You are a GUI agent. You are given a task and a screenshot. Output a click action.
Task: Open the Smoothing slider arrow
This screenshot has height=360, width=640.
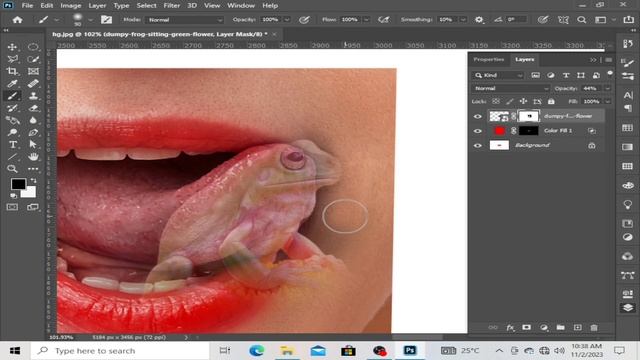pyautogui.click(x=463, y=20)
